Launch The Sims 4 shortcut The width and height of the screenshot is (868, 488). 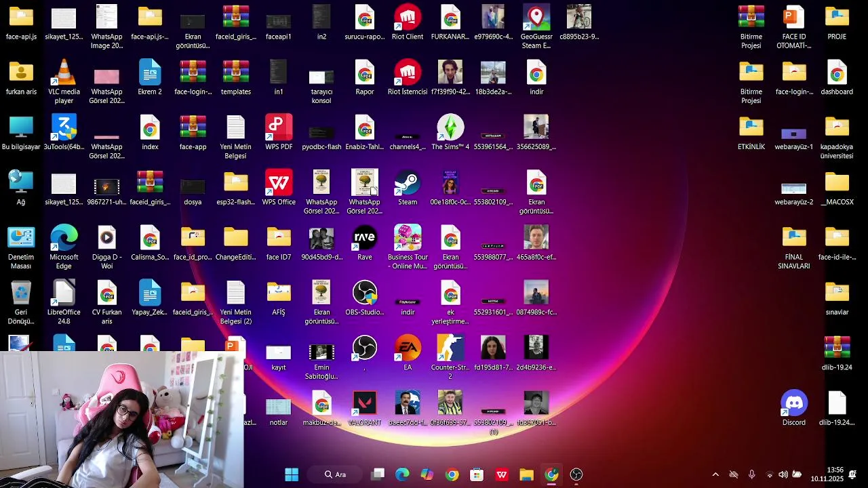450,133
